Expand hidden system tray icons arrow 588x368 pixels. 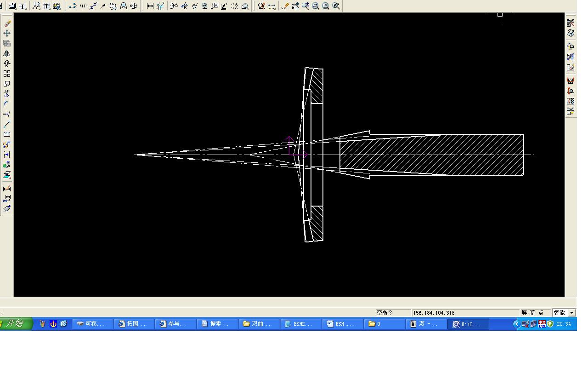[x=516, y=324]
